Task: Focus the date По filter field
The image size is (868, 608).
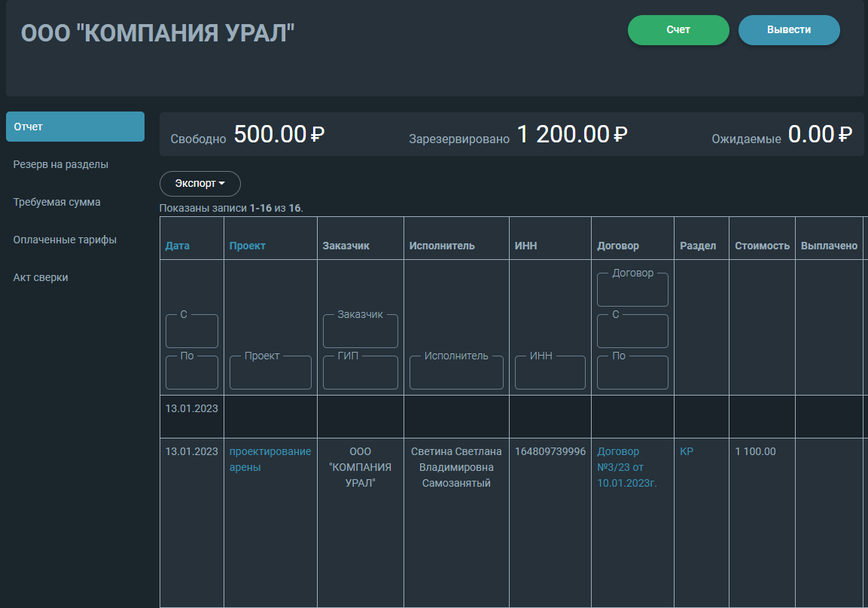Action: point(191,372)
